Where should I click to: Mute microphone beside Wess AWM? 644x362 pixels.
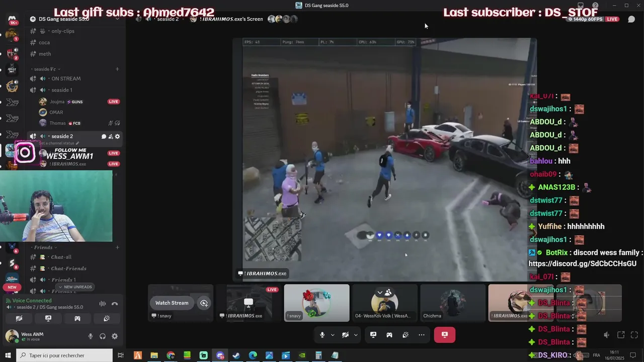pos(91,336)
